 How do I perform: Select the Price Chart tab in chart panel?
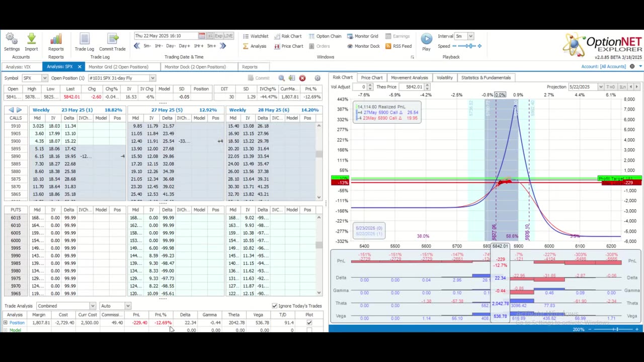pyautogui.click(x=372, y=77)
